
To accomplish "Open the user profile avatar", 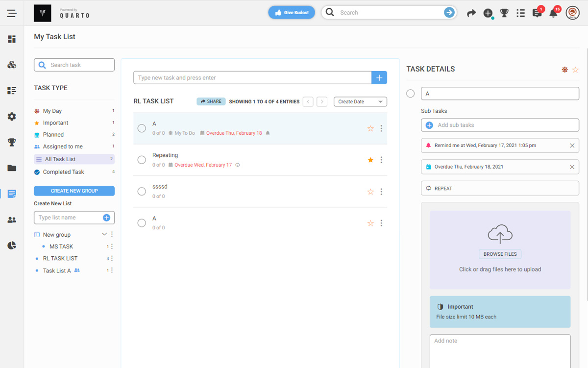I will [x=572, y=13].
